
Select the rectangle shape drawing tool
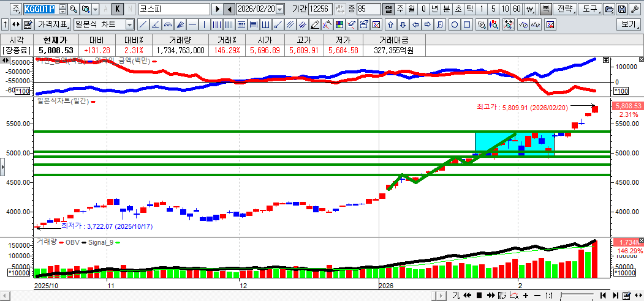coord(467,24)
